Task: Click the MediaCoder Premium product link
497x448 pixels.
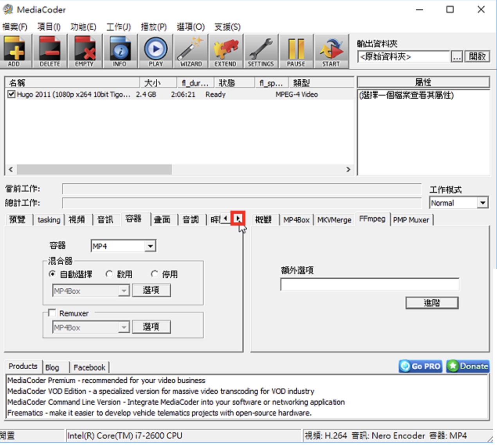Action: pyautogui.click(x=106, y=380)
